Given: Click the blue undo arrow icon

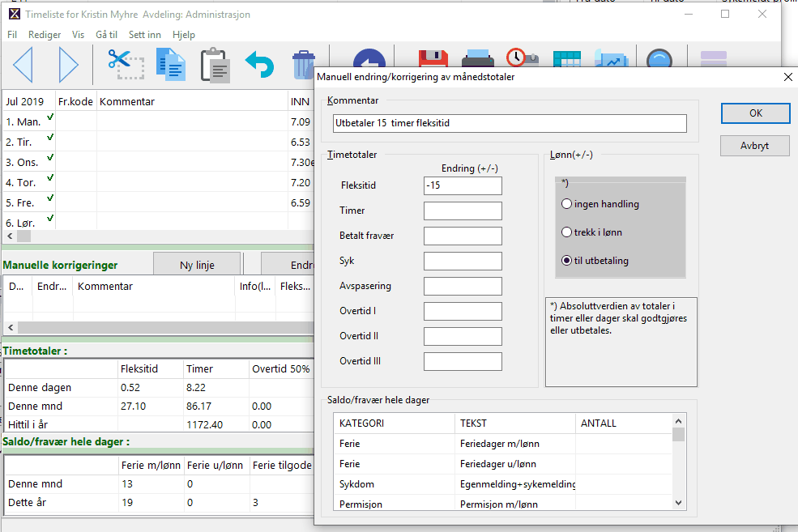Looking at the screenshot, I should point(260,65).
